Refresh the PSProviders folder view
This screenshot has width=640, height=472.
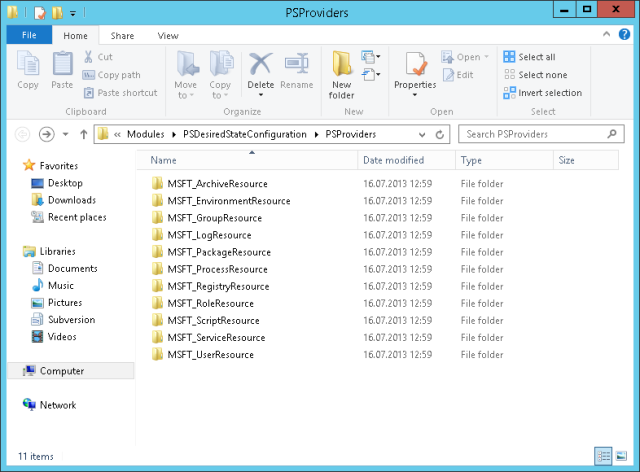click(440, 134)
